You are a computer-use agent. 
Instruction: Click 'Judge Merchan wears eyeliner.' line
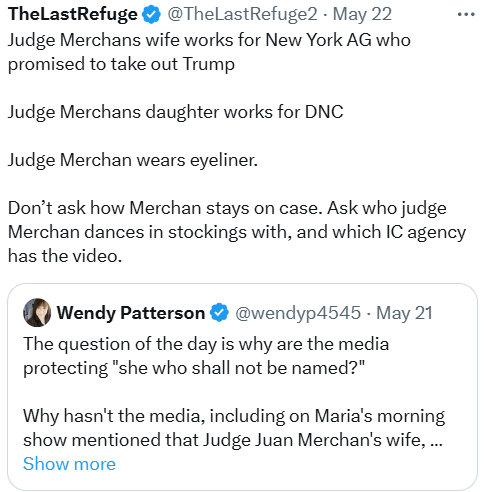pyautogui.click(x=133, y=160)
